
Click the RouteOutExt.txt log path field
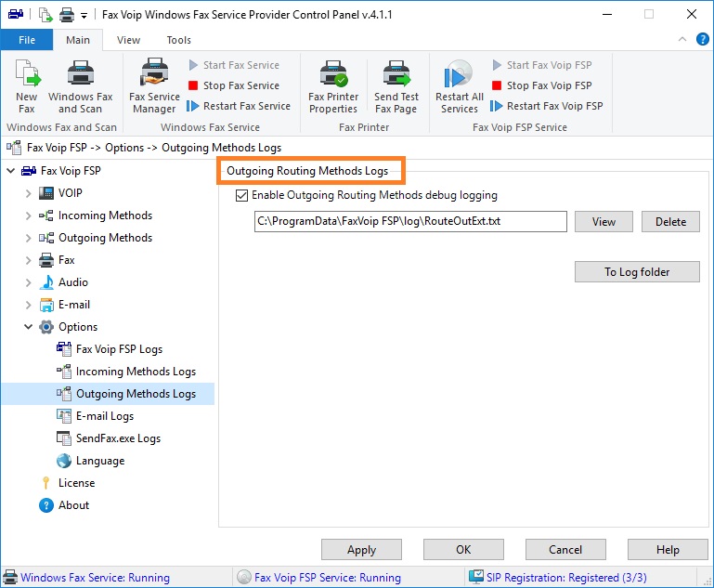pos(410,221)
